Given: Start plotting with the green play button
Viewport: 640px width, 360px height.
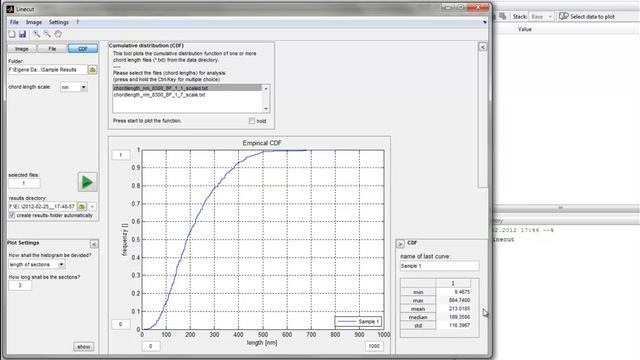Looking at the screenshot, I should (87, 182).
